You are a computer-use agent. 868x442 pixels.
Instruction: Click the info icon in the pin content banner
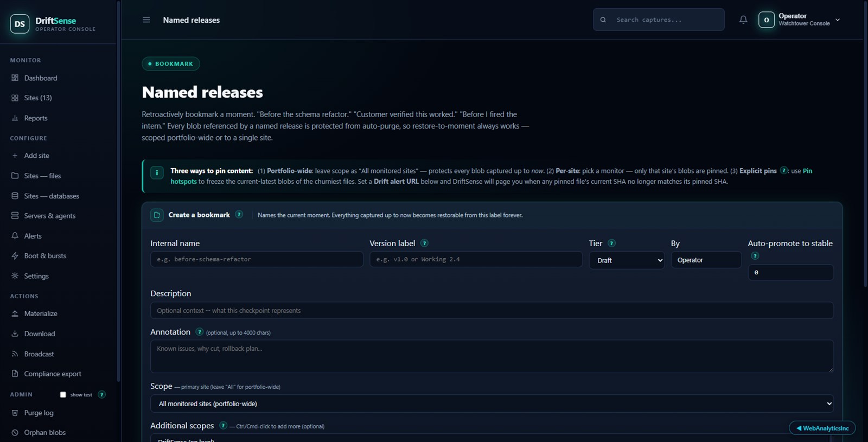(x=157, y=173)
